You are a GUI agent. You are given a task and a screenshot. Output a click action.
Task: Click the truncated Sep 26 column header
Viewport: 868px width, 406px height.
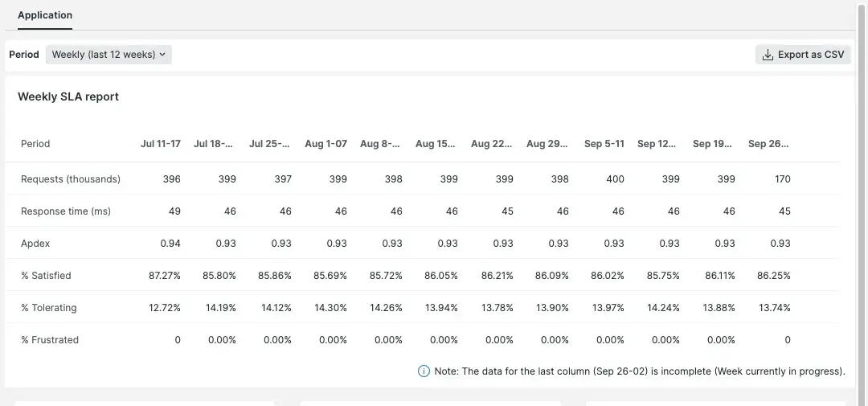pos(768,144)
